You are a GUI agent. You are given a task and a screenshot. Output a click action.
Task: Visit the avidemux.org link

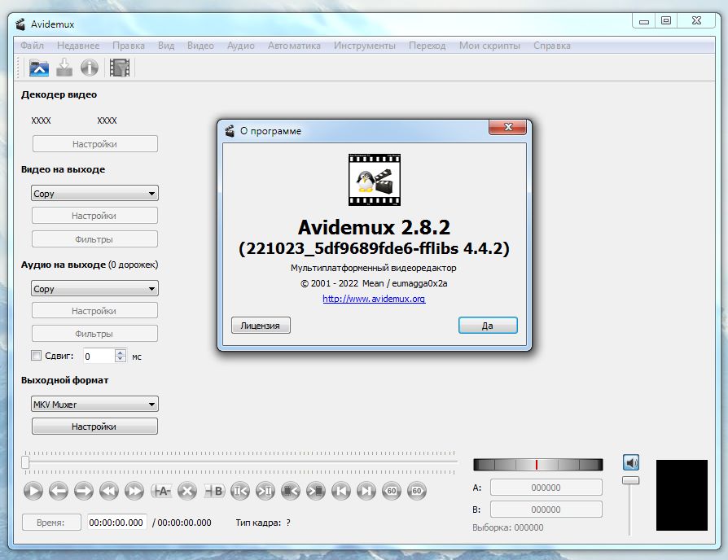[374, 299]
